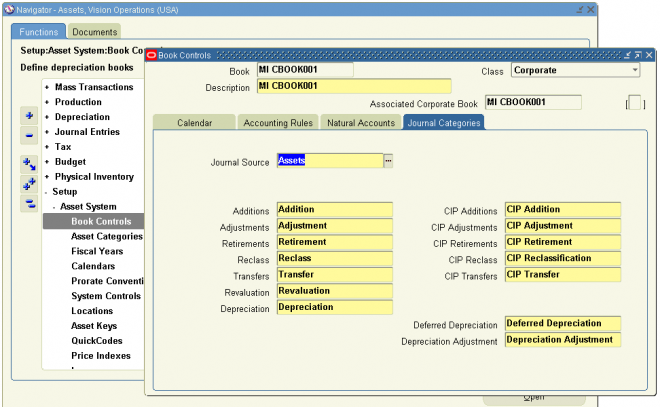660x407 pixels.
Task: Switch to the Accounting Rules tab
Action: pyautogui.click(x=278, y=122)
